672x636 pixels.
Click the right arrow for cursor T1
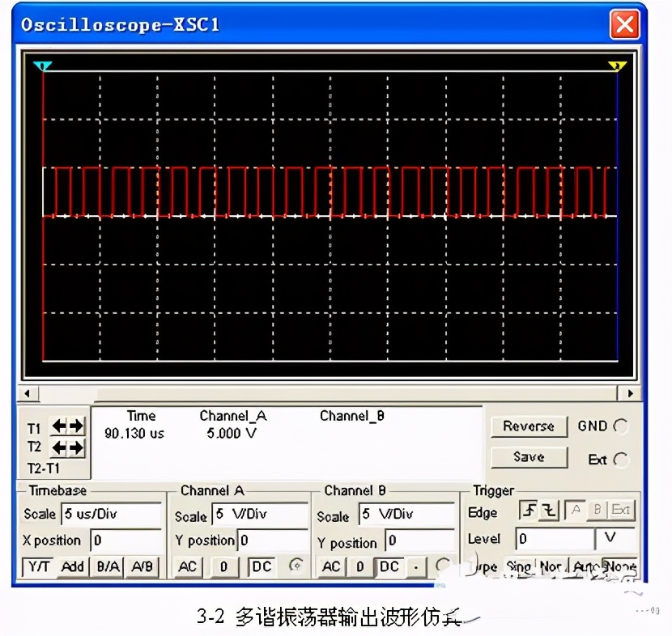tap(75, 424)
